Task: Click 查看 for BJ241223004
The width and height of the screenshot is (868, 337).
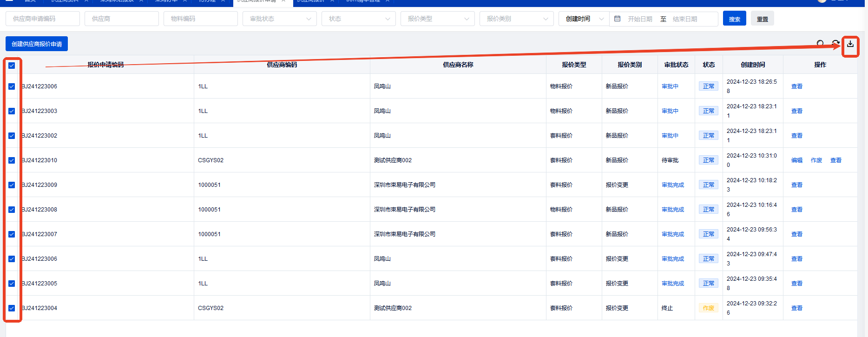Action: (797, 308)
